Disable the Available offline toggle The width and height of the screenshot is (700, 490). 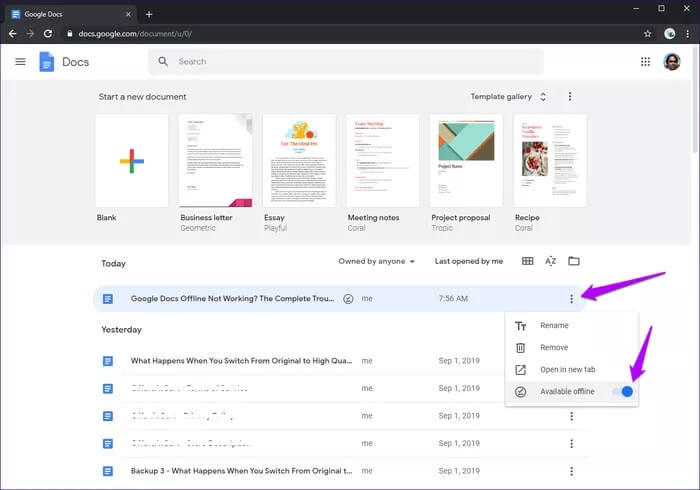[x=622, y=391]
